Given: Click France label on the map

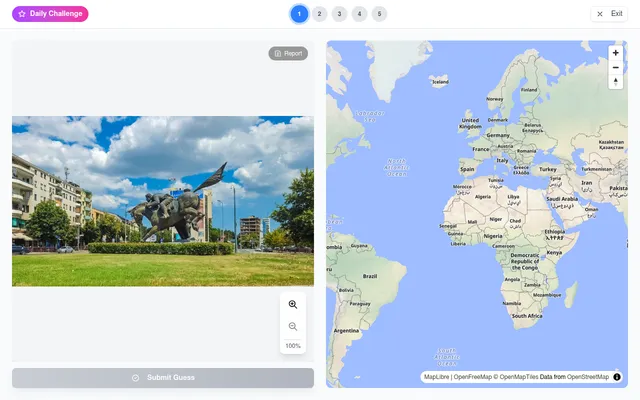Looking at the screenshot, I should [x=481, y=149].
